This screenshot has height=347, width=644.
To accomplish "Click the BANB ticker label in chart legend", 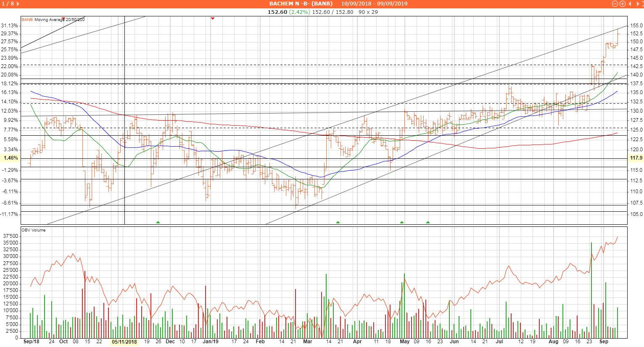I will (27, 20).
